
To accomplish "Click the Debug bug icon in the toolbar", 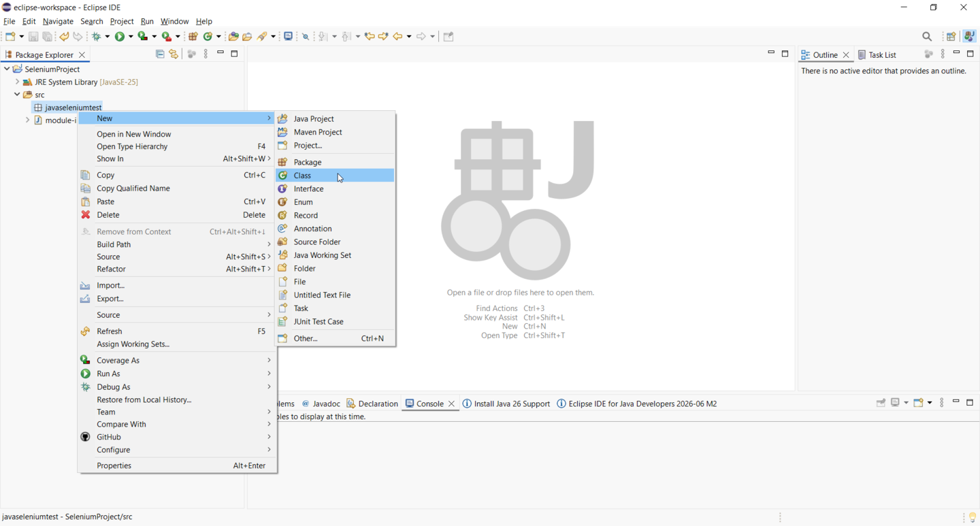I will (x=97, y=37).
